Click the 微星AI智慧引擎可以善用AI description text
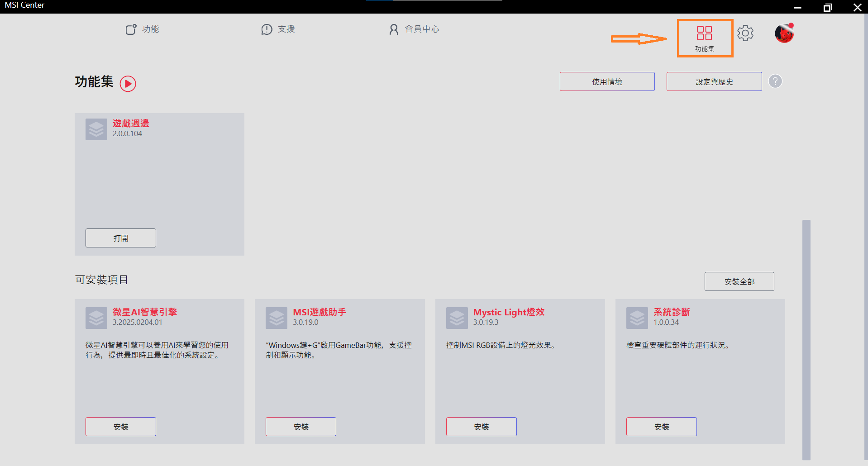This screenshot has height=466, width=868. 157,350
